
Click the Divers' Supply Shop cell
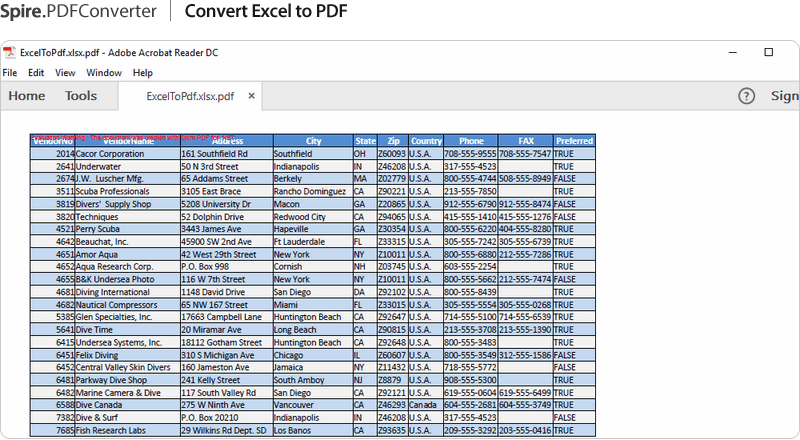coord(128,204)
